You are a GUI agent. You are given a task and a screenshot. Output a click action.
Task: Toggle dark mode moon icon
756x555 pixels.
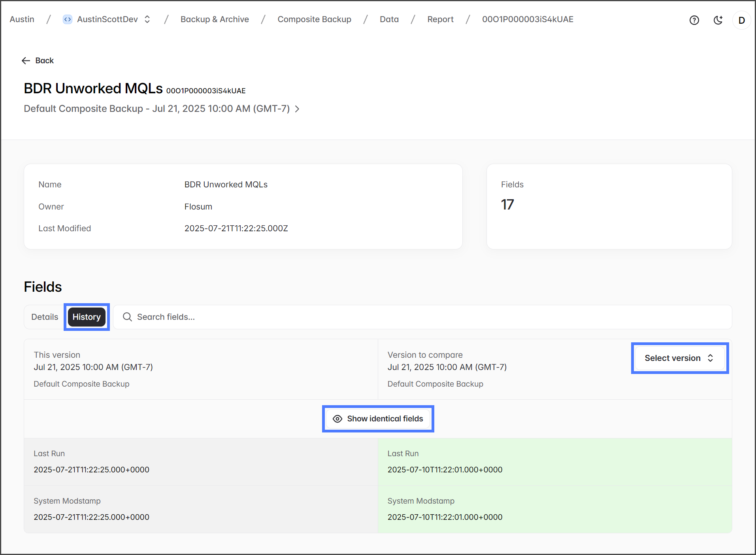718,20
